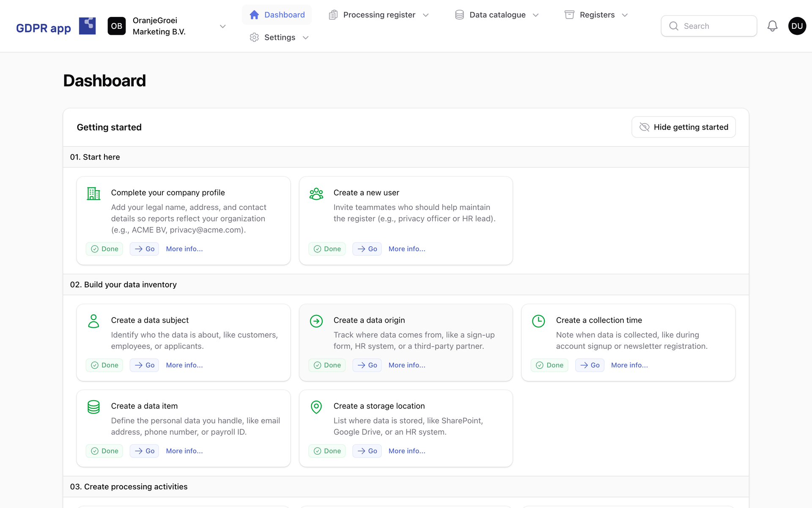Click the search magnifier icon

pyautogui.click(x=674, y=26)
